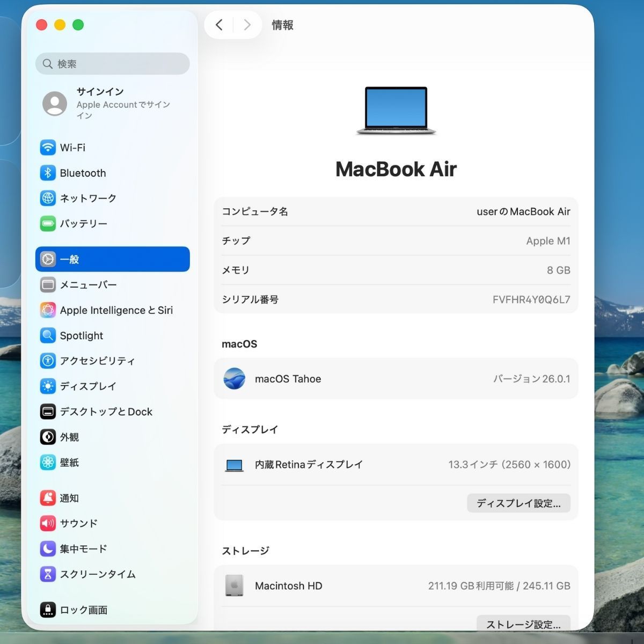Click the 壁紙 flower icon
This screenshot has height=644, width=644.
(x=48, y=462)
